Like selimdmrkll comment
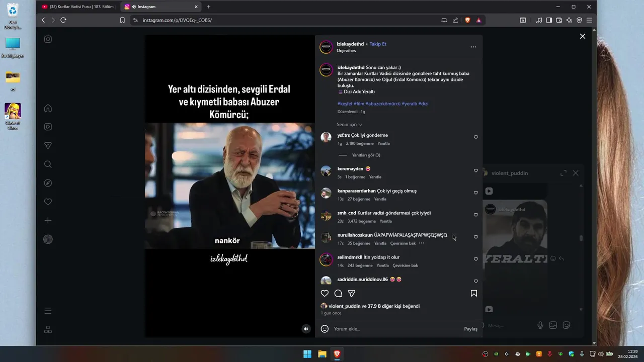 pyautogui.click(x=476, y=259)
